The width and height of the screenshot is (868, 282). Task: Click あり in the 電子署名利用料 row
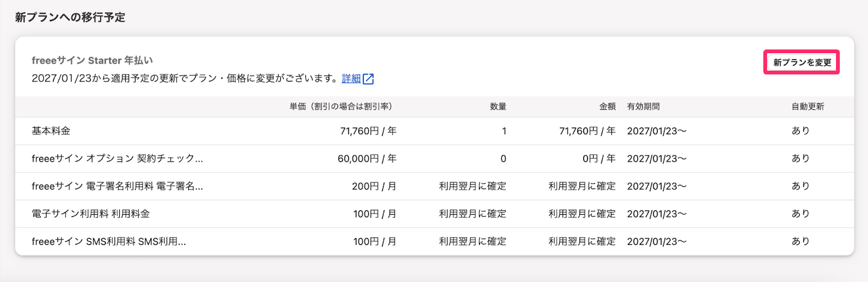coord(801,186)
